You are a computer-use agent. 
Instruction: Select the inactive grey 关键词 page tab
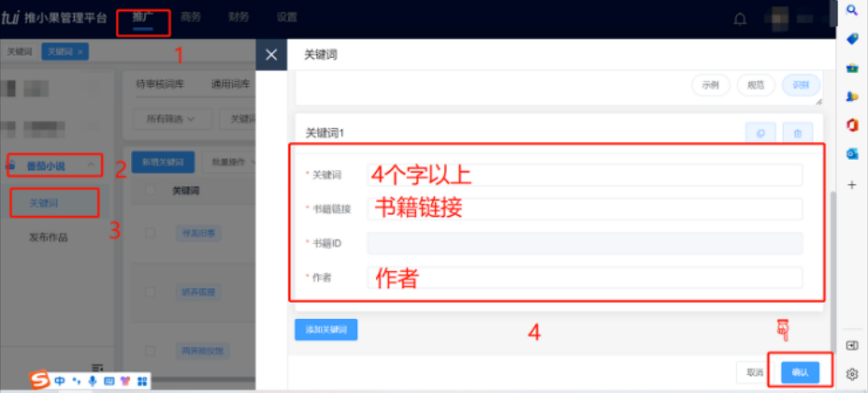(x=19, y=52)
